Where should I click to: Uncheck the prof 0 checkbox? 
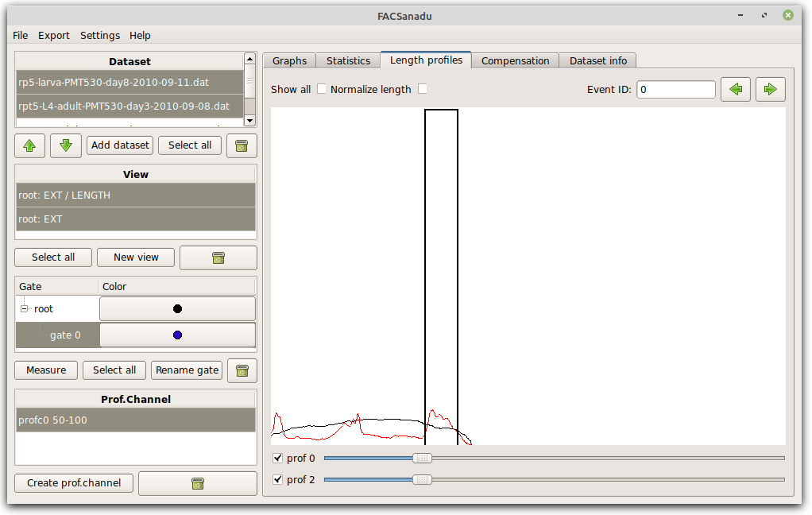pos(277,458)
